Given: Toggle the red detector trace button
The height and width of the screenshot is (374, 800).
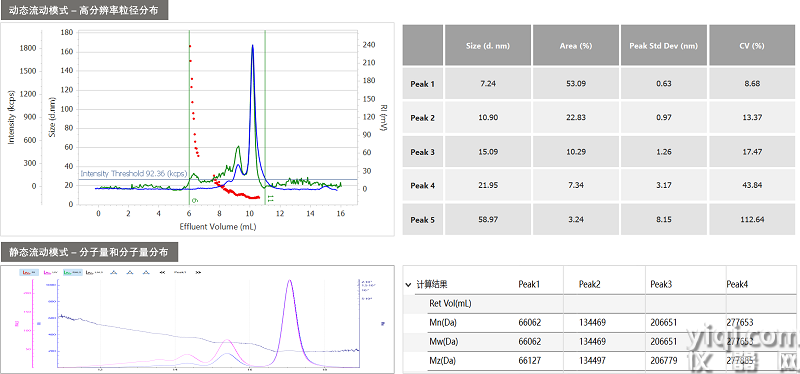Looking at the screenshot, I should pos(29,272).
